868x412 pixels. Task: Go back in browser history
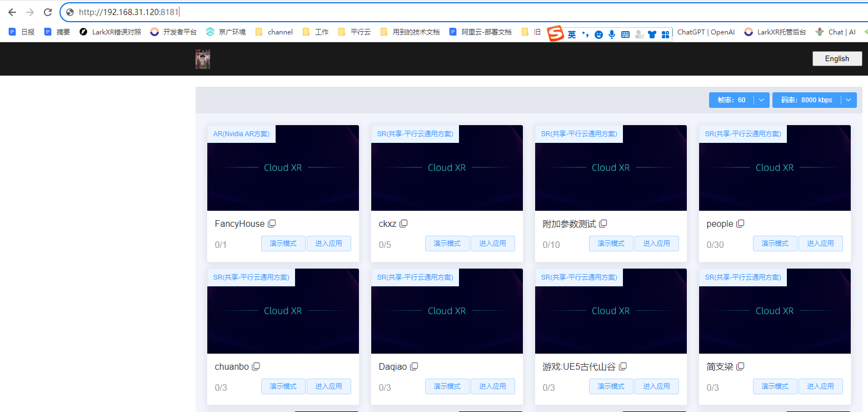click(12, 12)
